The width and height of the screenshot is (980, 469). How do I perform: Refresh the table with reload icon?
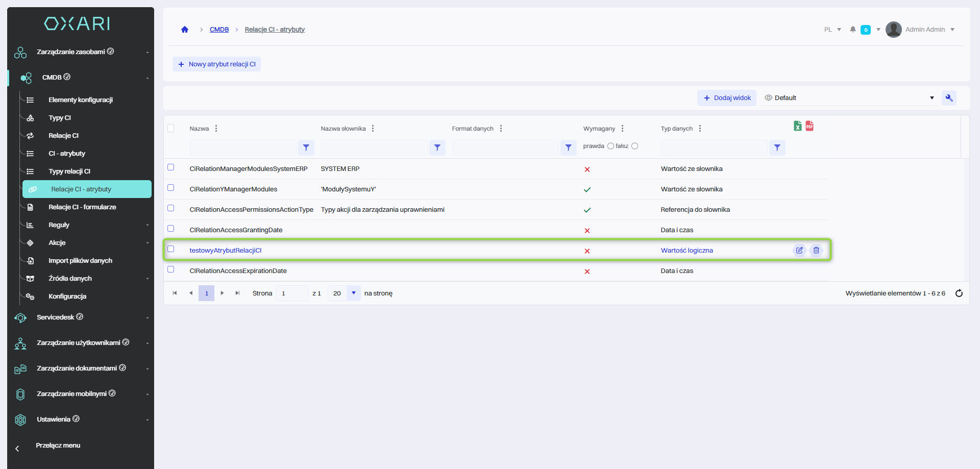[959, 293]
